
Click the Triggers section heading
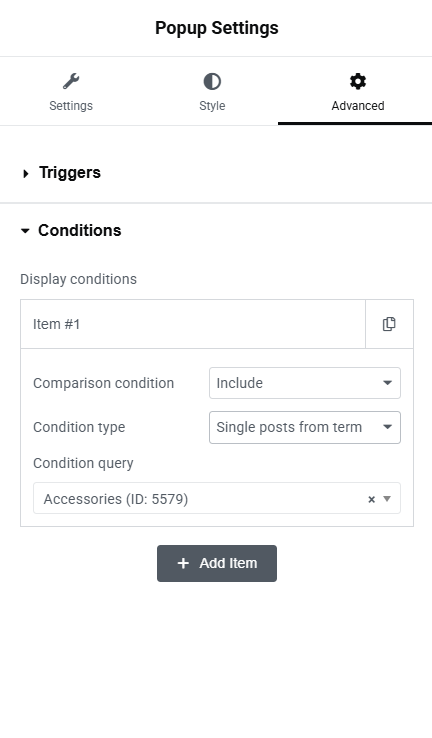pyautogui.click(x=70, y=173)
